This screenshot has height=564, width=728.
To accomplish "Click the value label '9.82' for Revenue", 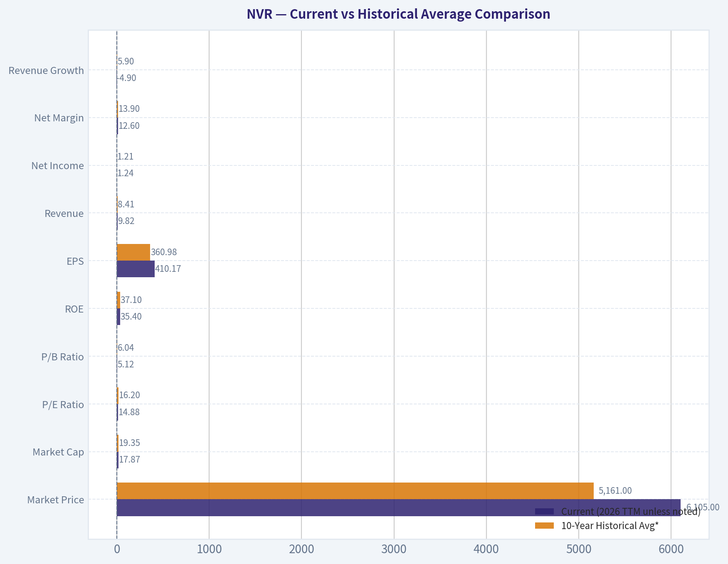I will 126,221.
